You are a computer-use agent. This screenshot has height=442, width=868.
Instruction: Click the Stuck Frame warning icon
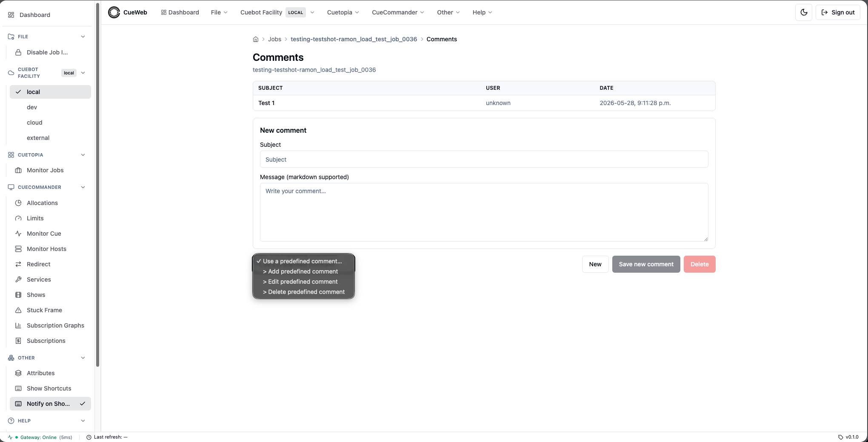(18, 310)
